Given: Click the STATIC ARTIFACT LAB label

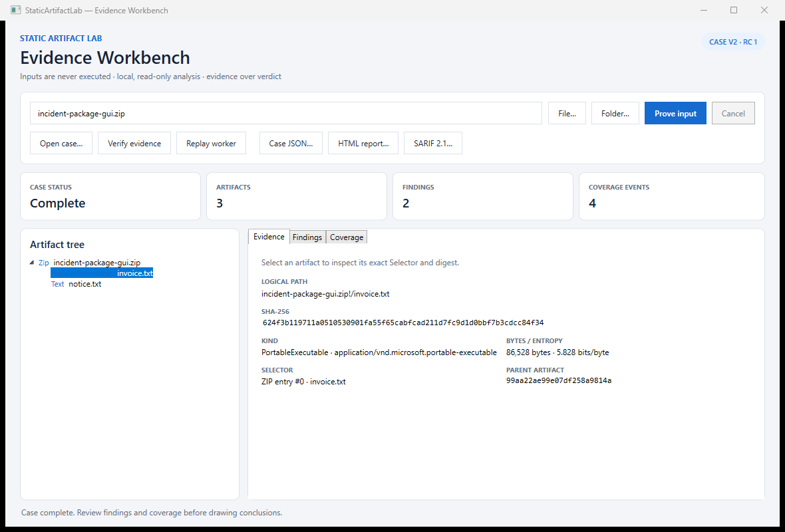Looking at the screenshot, I should pos(61,38).
